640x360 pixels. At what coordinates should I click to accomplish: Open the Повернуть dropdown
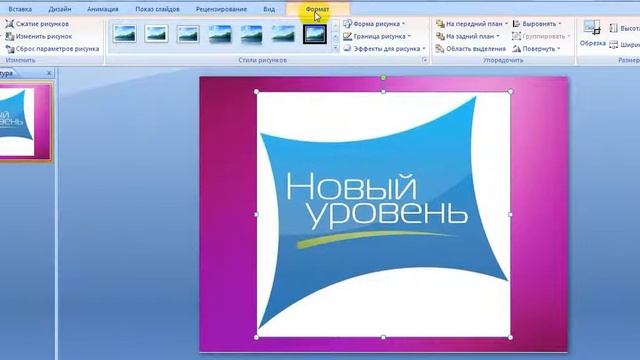click(x=536, y=49)
